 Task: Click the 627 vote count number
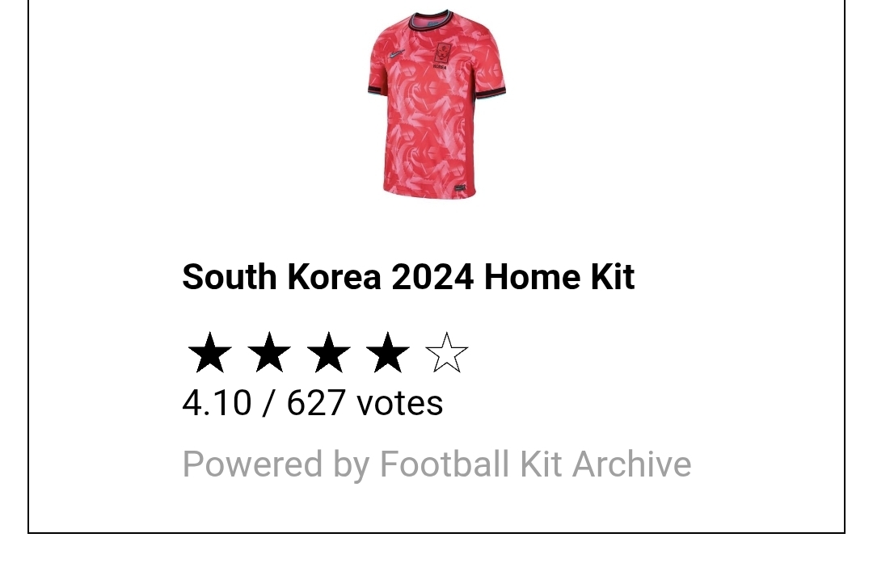tap(316, 403)
